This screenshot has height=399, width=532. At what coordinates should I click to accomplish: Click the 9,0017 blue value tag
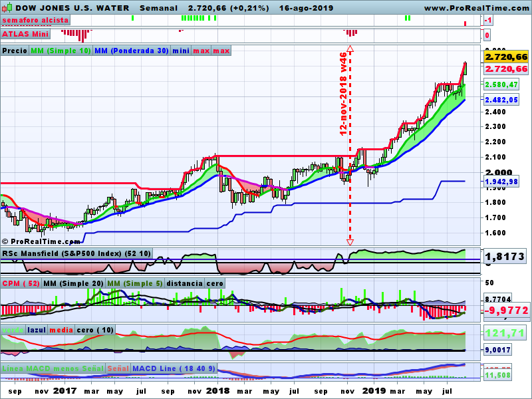[x=498, y=350]
